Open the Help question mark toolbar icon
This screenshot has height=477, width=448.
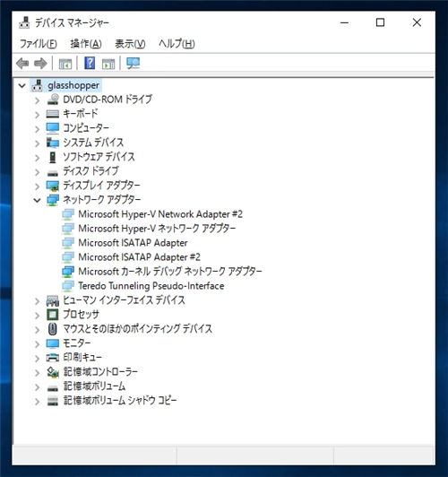[x=90, y=64]
